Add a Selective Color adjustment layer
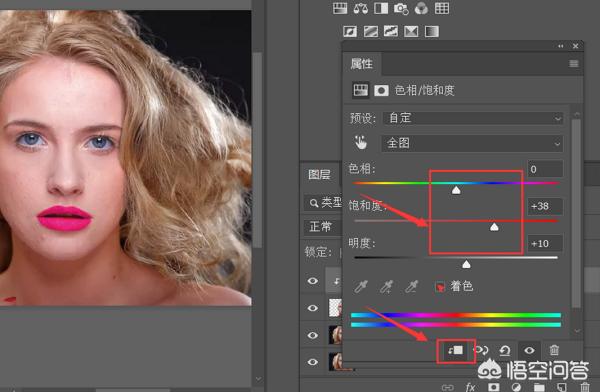 point(411,31)
